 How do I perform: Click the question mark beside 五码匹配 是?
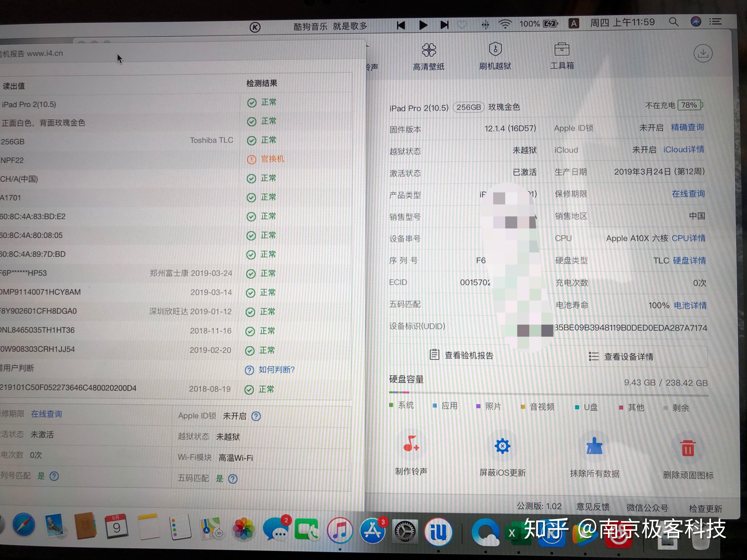(233, 479)
